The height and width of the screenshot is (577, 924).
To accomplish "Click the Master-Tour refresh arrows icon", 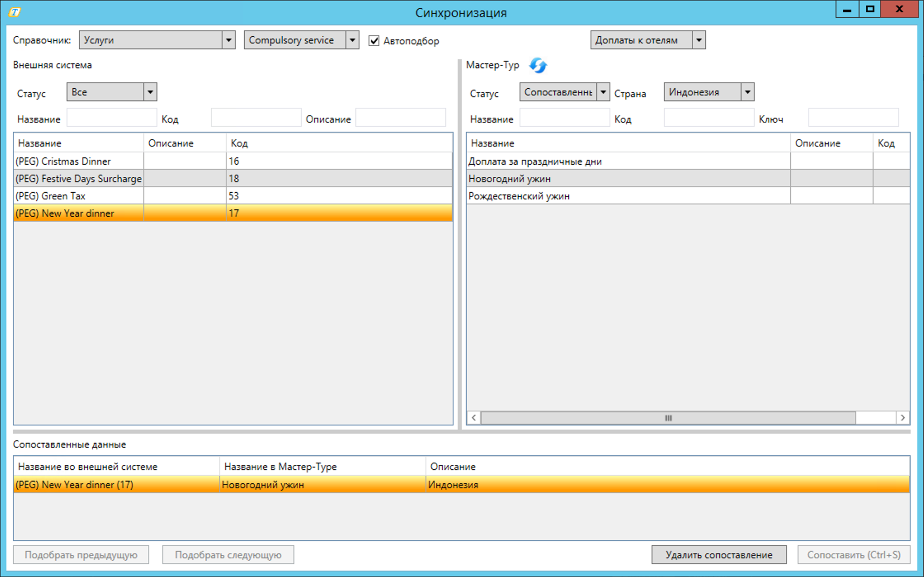I will pos(538,65).
